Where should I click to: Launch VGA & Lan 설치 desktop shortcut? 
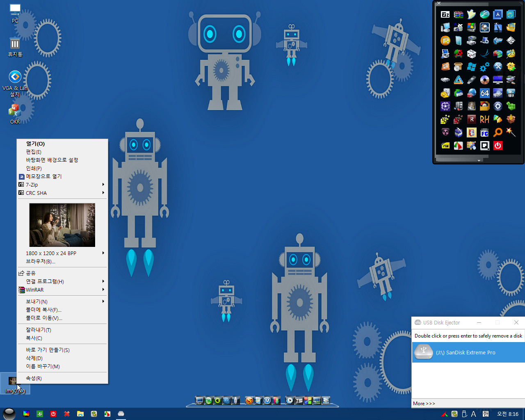[x=15, y=84]
